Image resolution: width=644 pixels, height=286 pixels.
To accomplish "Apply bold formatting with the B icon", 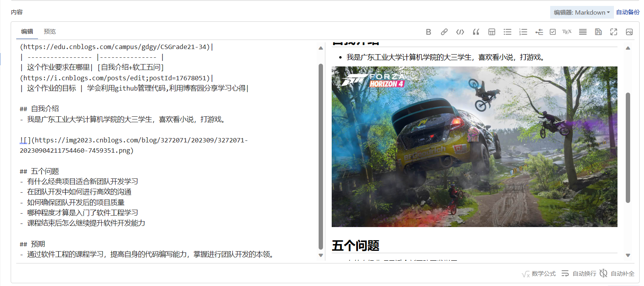I will pos(428,32).
